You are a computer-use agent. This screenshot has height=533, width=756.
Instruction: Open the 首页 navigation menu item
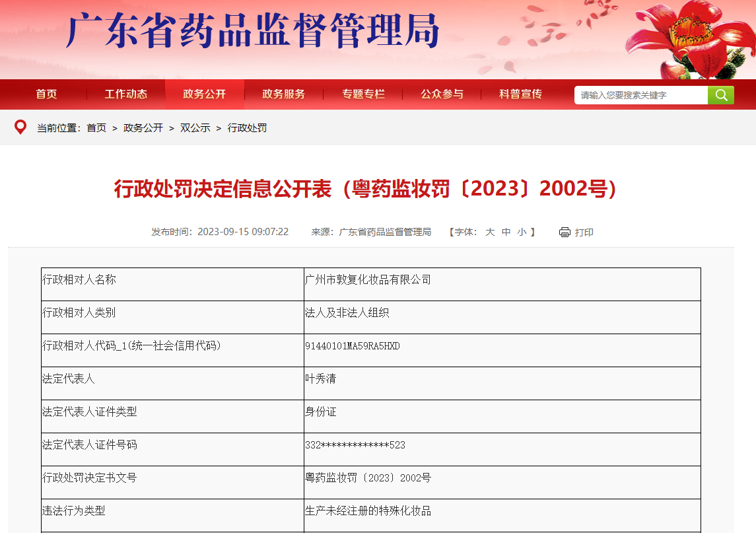pyautogui.click(x=46, y=94)
